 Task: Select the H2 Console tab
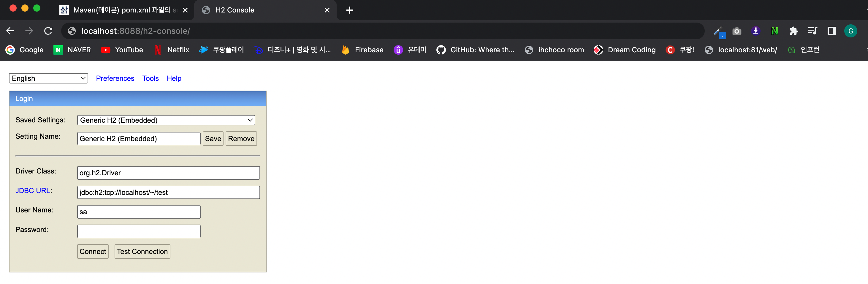[x=265, y=10]
